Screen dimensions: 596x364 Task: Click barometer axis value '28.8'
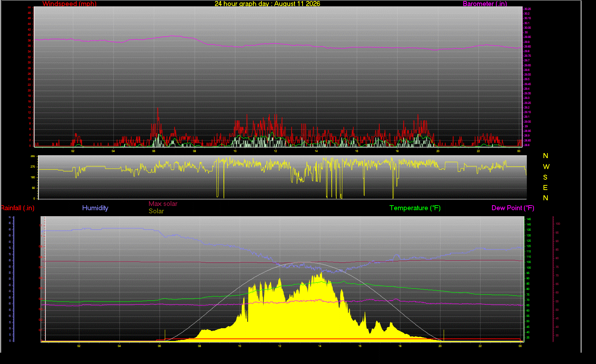527,145
